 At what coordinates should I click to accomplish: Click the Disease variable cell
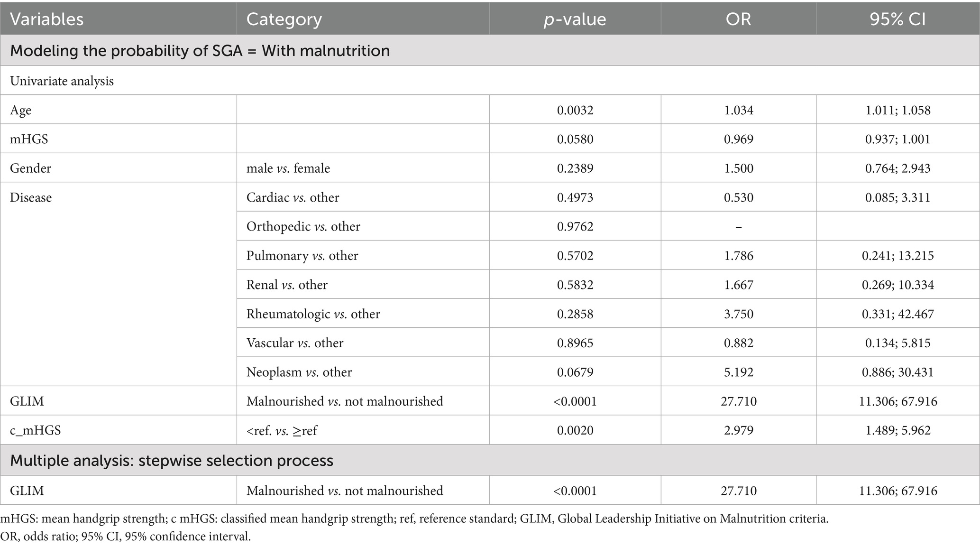(x=31, y=197)
